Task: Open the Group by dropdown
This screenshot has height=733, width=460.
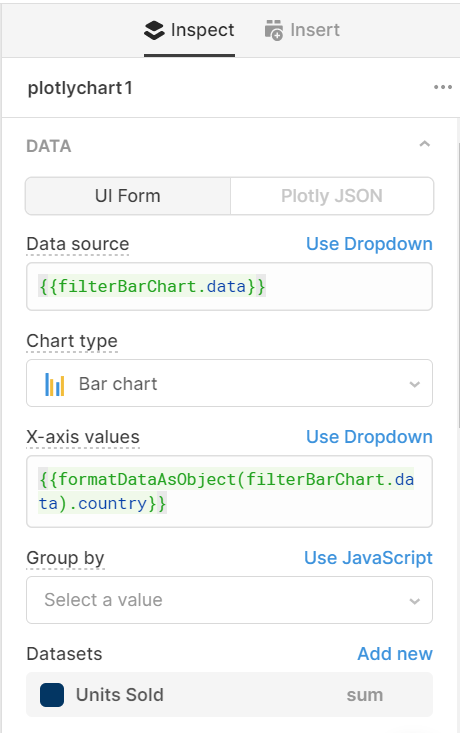Action: pos(229,600)
